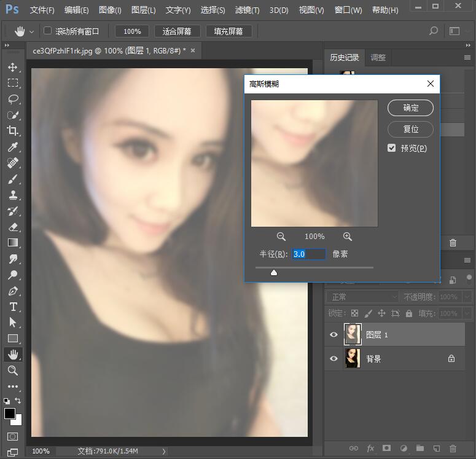Screen dimensions: 476x459
Task: Create a new layer group
Action: pos(420,448)
